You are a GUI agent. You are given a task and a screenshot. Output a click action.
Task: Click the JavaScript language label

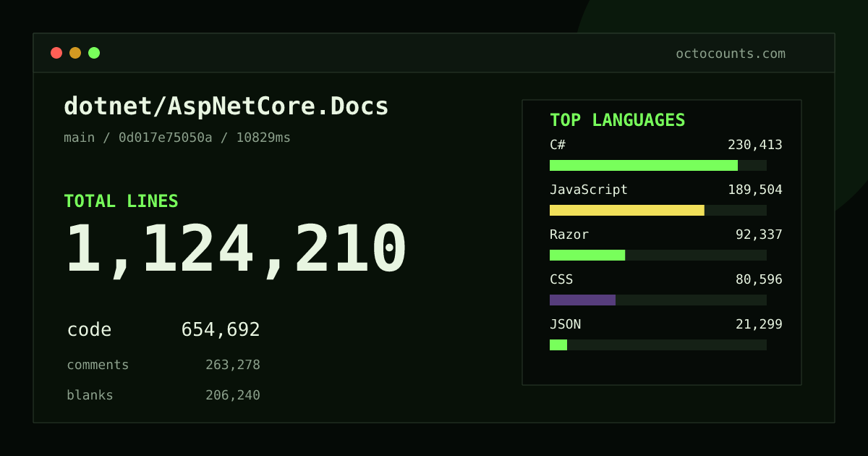click(x=589, y=190)
